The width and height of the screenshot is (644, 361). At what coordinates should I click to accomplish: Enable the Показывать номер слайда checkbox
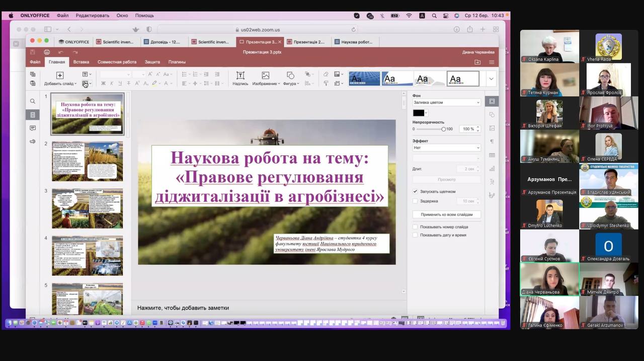tap(415, 227)
